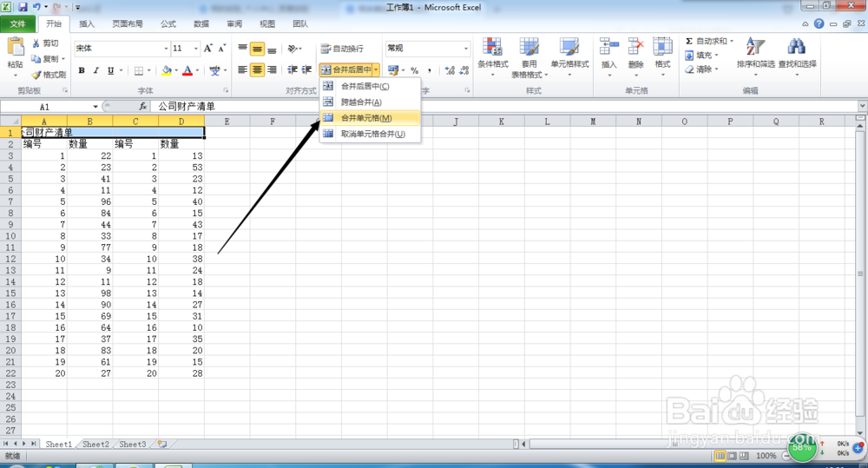Expand the 合并后居中 dropdown arrow
Screen dimensions: 868x468
(376, 69)
